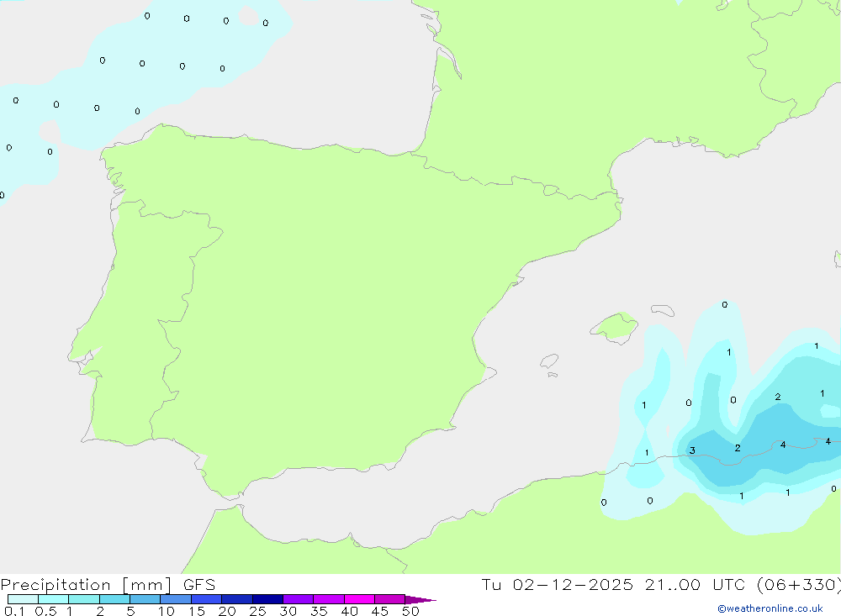The width and height of the screenshot is (841, 616).
Task: Click the '10' legend scale label
Action: tap(167, 611)
